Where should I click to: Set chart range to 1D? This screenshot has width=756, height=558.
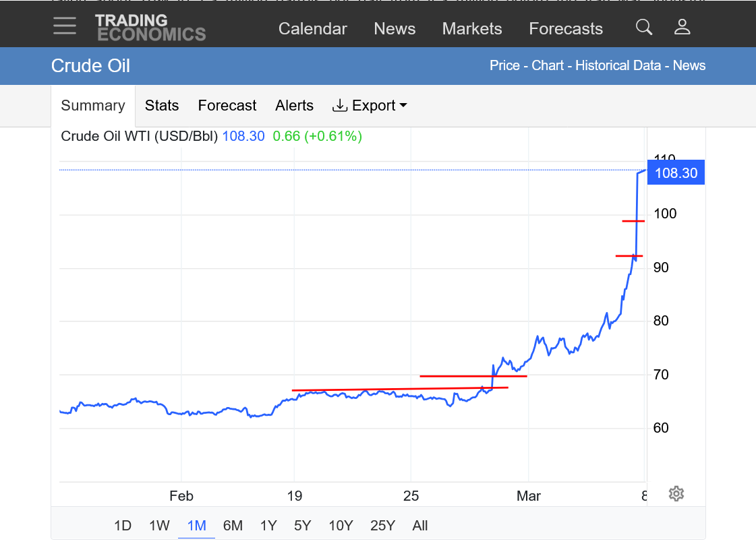click(x=122, y=526)
